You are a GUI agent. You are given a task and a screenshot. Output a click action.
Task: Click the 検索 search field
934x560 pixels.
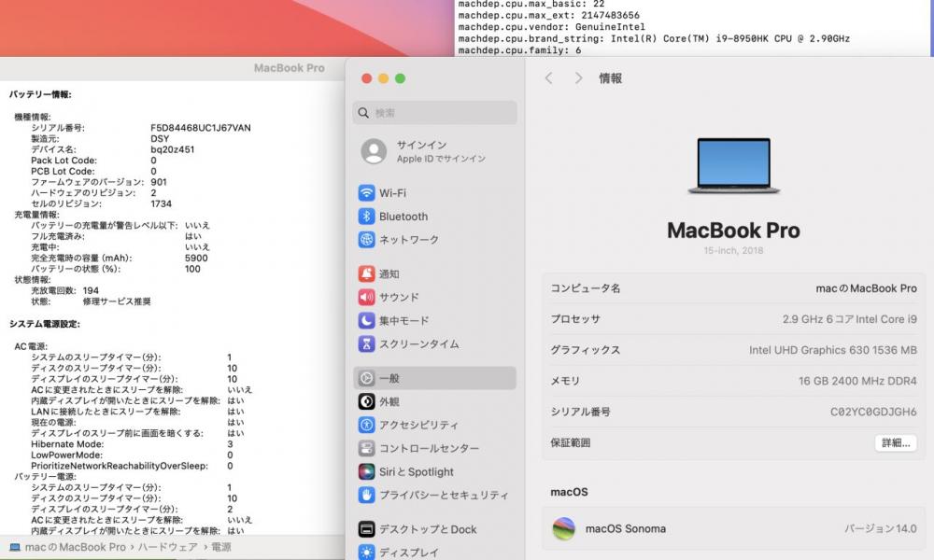(x=435, y=113)
